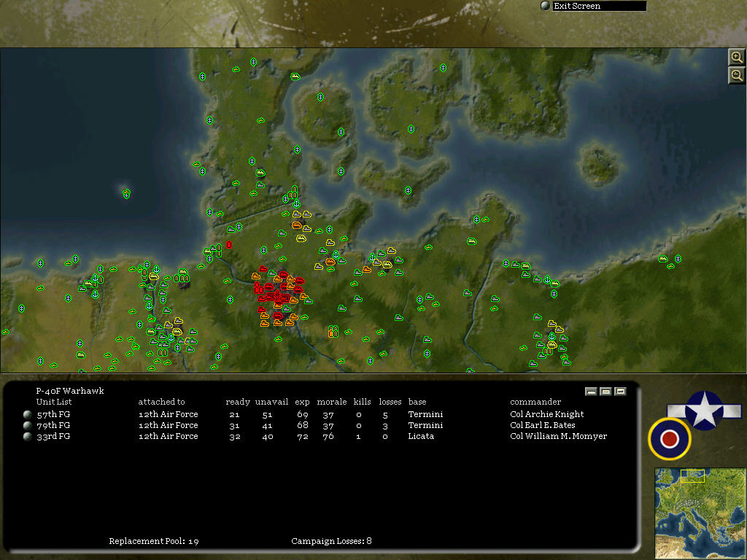Viewport: 747px width, 560px height.
Task: Click the 'morale' column header
Action: 332,402
